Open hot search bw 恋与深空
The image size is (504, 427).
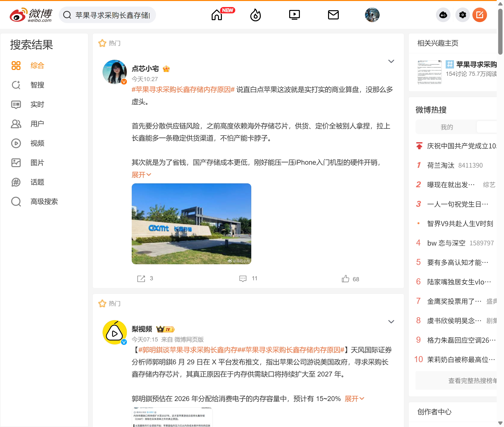click(446, 243)
